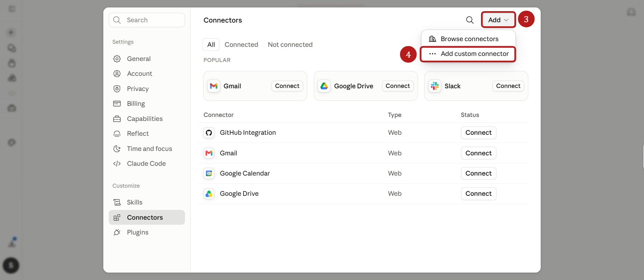Image resolution: width=644 pixels, height=280 pixels.
Task: Click the magnifier icon beside the Add button
Action: click(x=469, y=20)
